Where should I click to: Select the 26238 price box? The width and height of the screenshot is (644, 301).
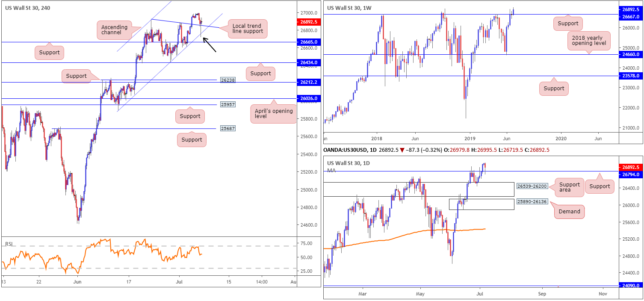pyautogui.click(x=228, y=80)
